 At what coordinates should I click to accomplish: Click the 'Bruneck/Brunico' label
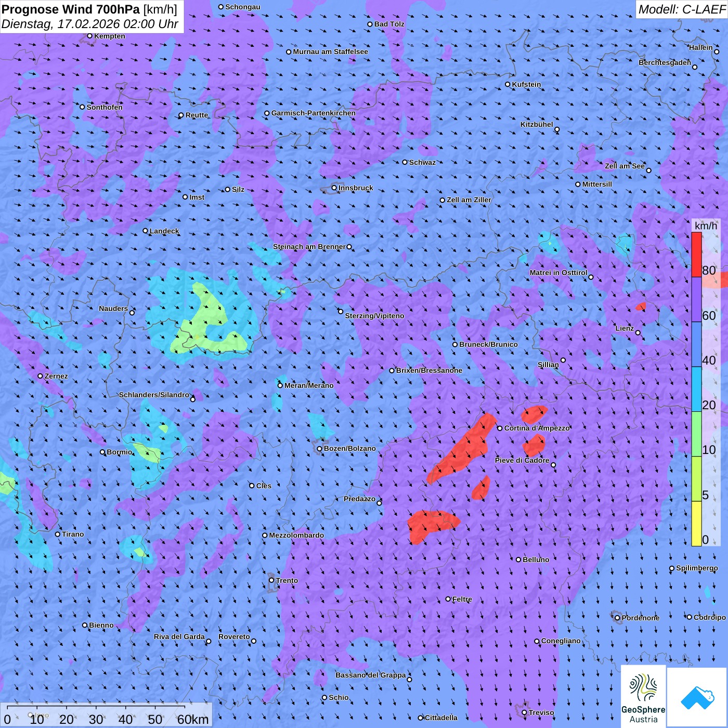tap(488, 344)
